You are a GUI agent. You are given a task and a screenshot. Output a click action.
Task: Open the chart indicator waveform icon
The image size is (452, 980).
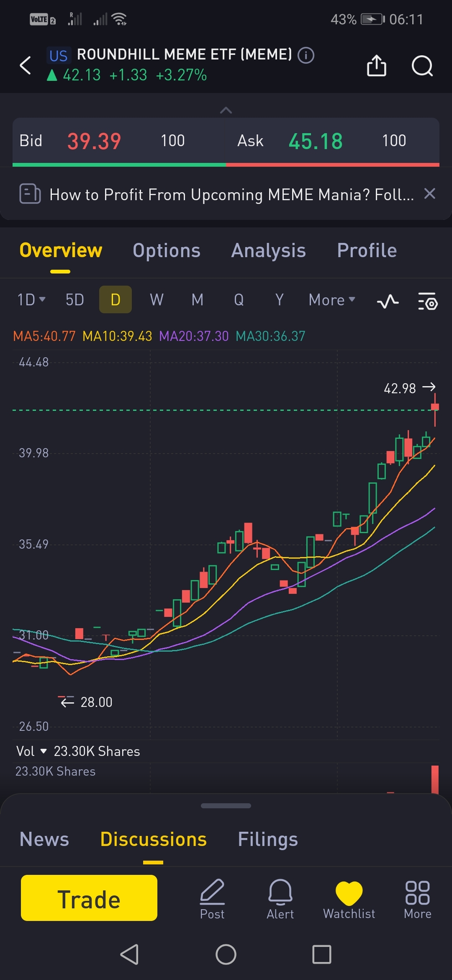click(388, 301)
